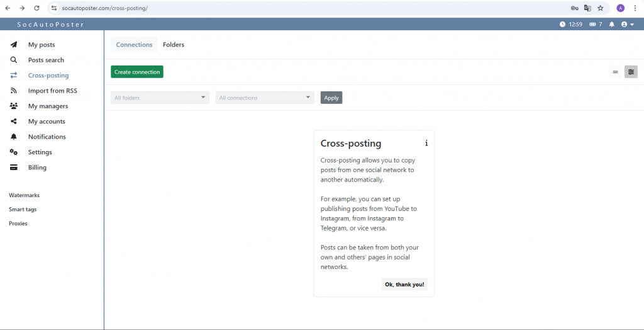Viewport: 644px width, 330px height.
Task: Go to Import from RSS
Action: point(52,91)
